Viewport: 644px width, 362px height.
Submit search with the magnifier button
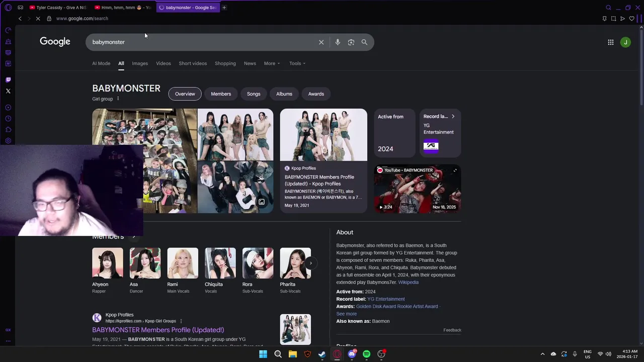[x=364, y=42]
